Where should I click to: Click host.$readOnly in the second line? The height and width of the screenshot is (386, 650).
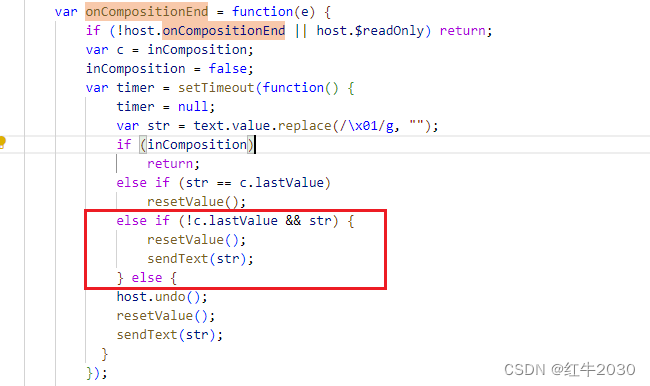(x=370, y=31)
